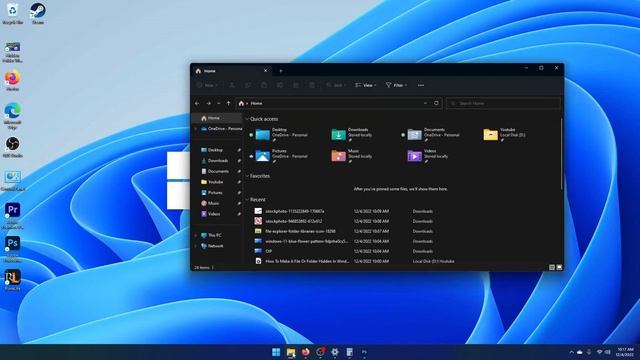This screenshot has width=640, height=360.
Task: Open the New item dropdown
Action: (207, 85)
